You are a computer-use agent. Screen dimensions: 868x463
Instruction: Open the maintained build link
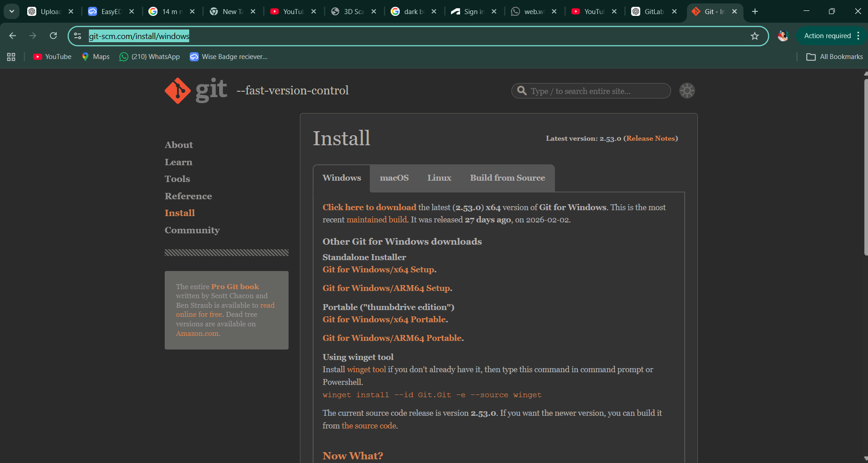(377, 220)
